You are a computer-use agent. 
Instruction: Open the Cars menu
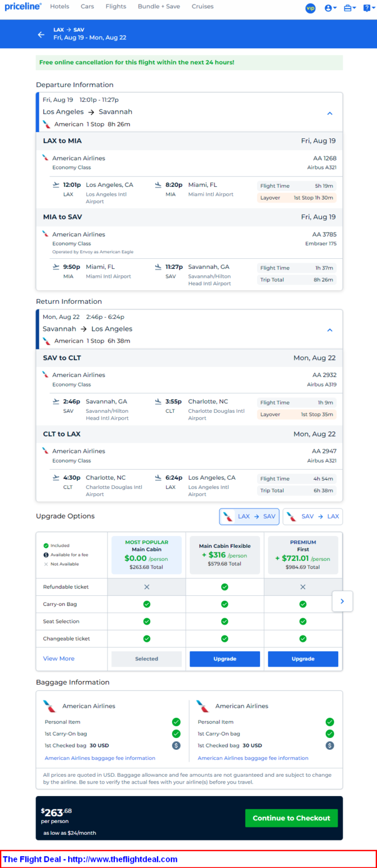pyautogui.click(x=87, y=7)
